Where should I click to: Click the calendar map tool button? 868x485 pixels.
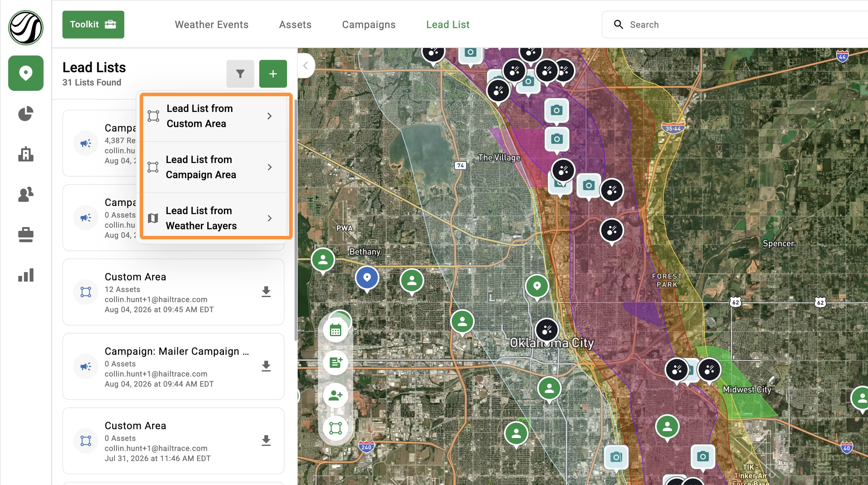(x=335, y=330)
